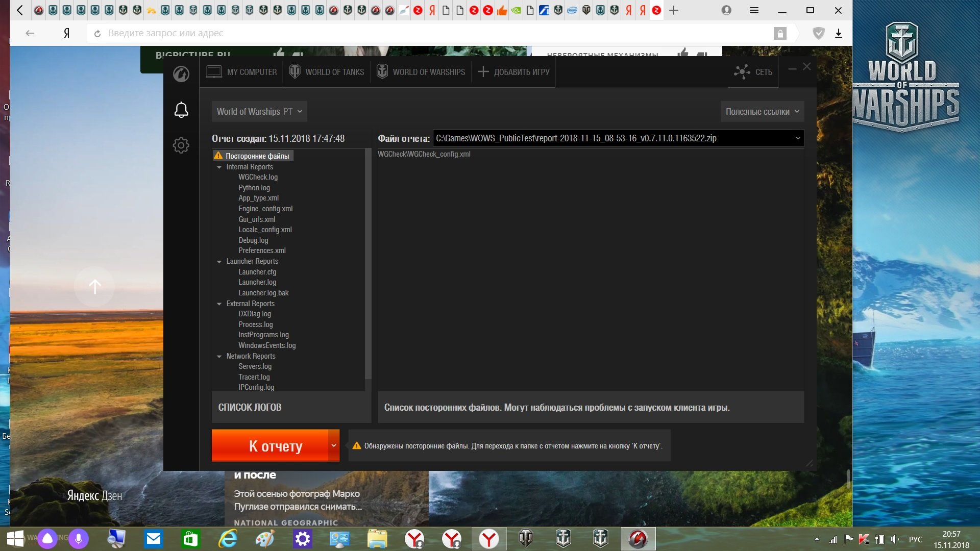
Task: Open the Полезные ссылки dropdown
Action: (762, 111)
